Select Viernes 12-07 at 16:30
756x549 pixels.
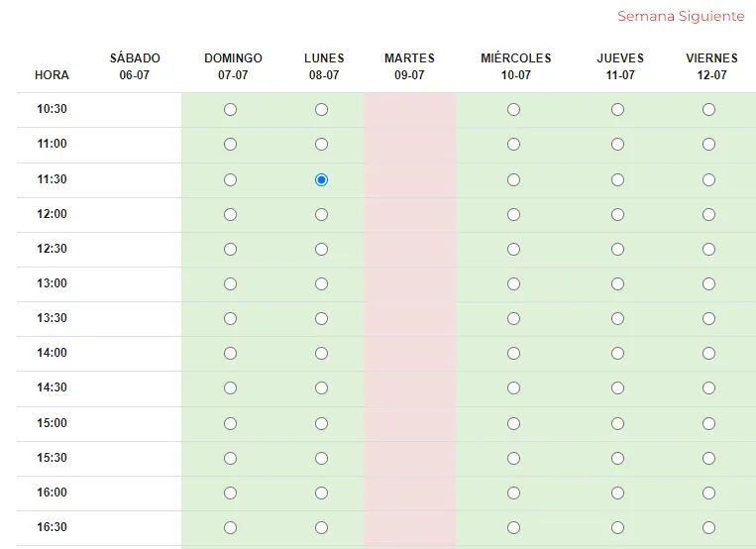708,527
